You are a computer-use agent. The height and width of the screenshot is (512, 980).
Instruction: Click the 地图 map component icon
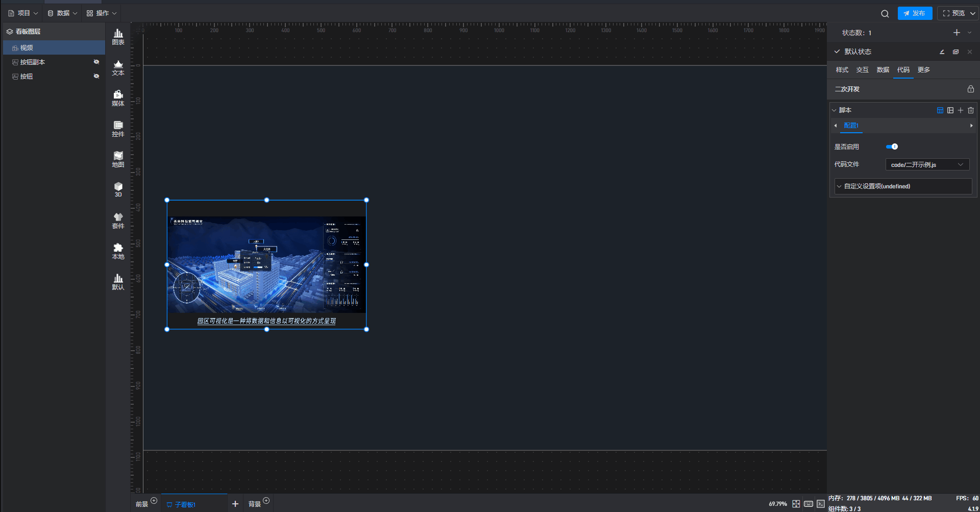pos(118,159)
